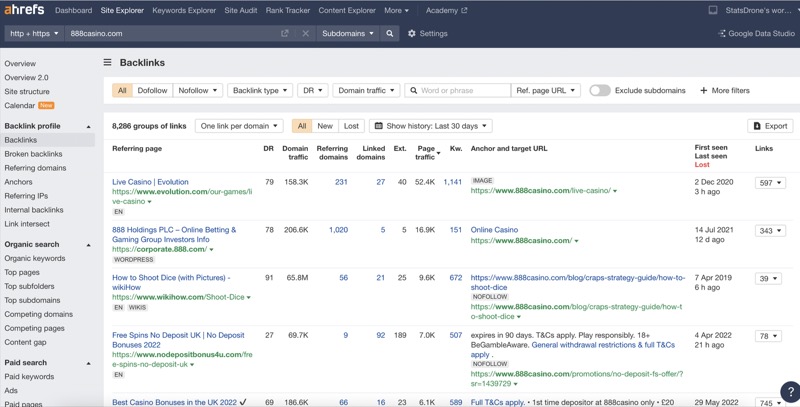Open Broken backlinks in sidebar
Image resolution: width=800 pixels, height=407 pixels.
[x=33, y=154]
